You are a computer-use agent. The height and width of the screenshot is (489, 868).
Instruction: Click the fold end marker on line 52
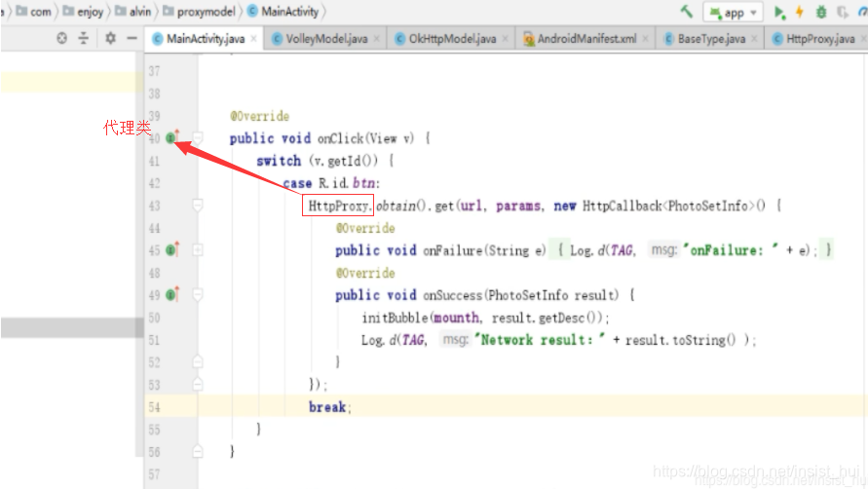tap(198, 361)
